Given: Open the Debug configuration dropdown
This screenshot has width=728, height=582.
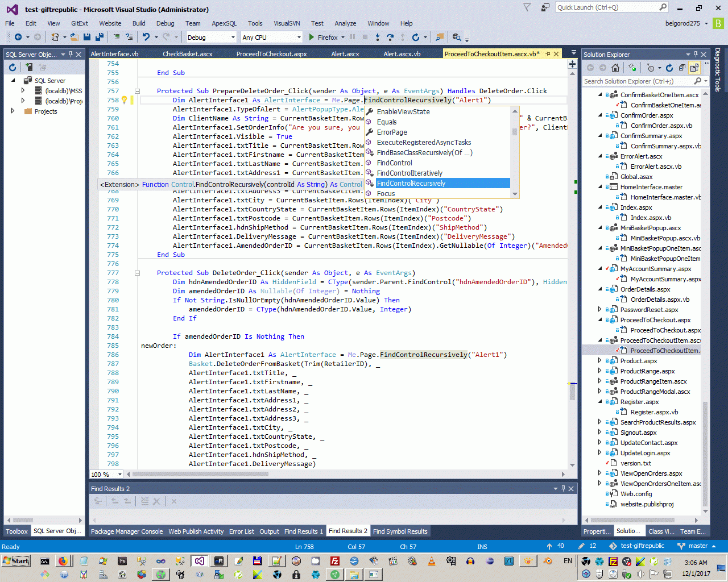Looking at the screenshot, I should point(233,38).
